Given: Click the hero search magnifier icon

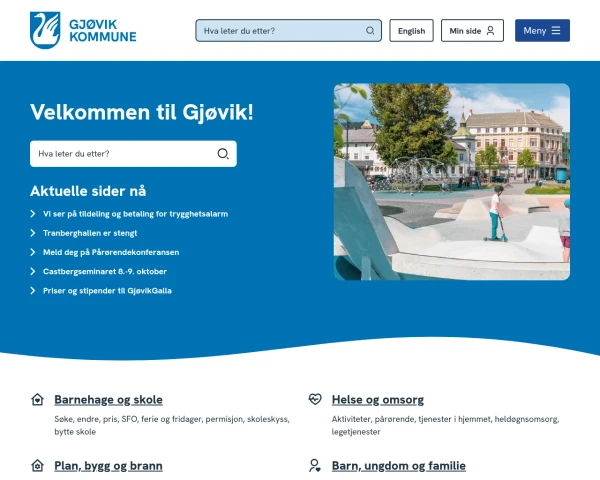Looking at the screenshot, I should [x=223, y=153].
